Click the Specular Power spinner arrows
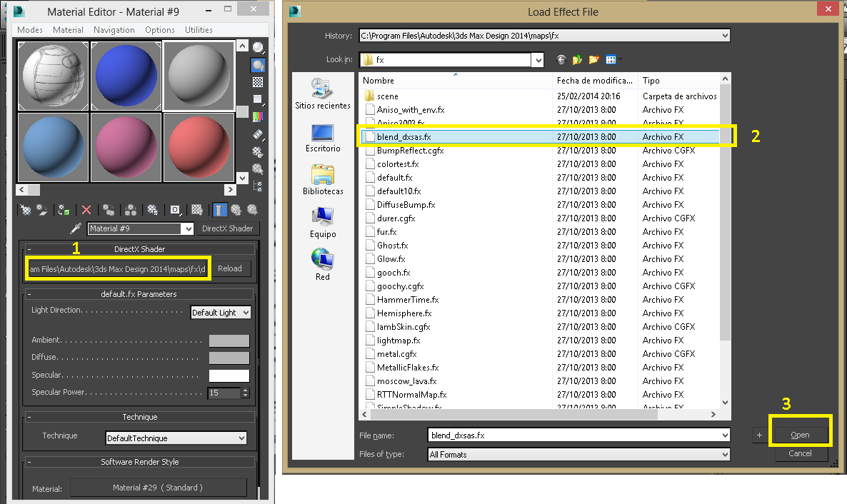 [x=246, y=393]
